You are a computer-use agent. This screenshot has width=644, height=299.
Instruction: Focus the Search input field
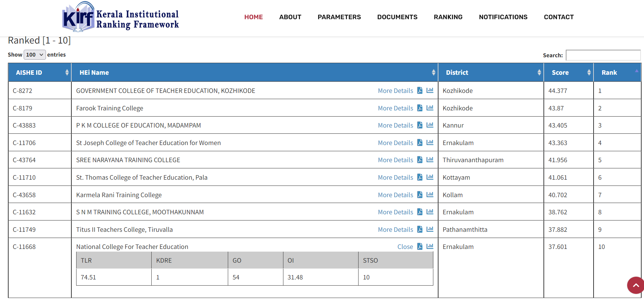pos(603,55)
